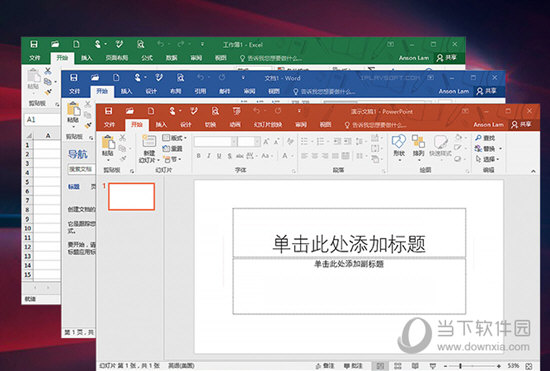The image size is (550, 371).
Task: Expand Layout (版式) dropdown in PowerPoint
Action: (x=174, y=138)
